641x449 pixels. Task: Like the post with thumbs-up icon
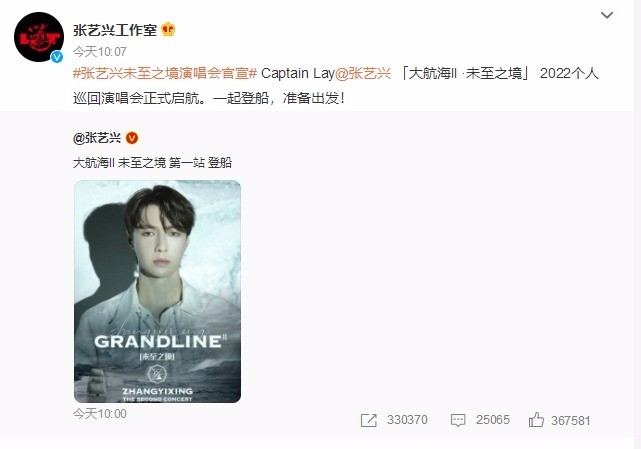click(x=536, y=420)
